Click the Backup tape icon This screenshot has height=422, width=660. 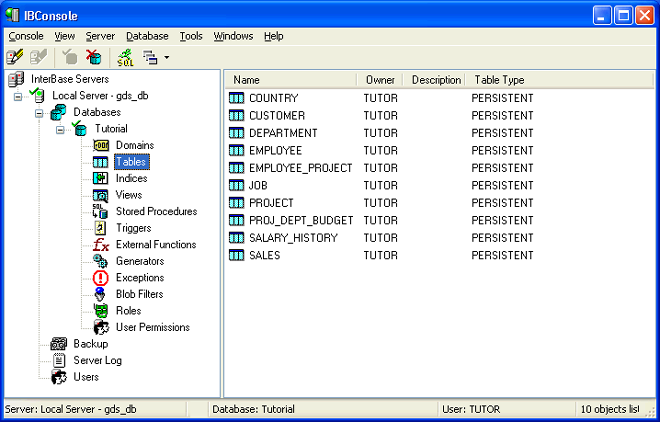(x=59, y=344)
